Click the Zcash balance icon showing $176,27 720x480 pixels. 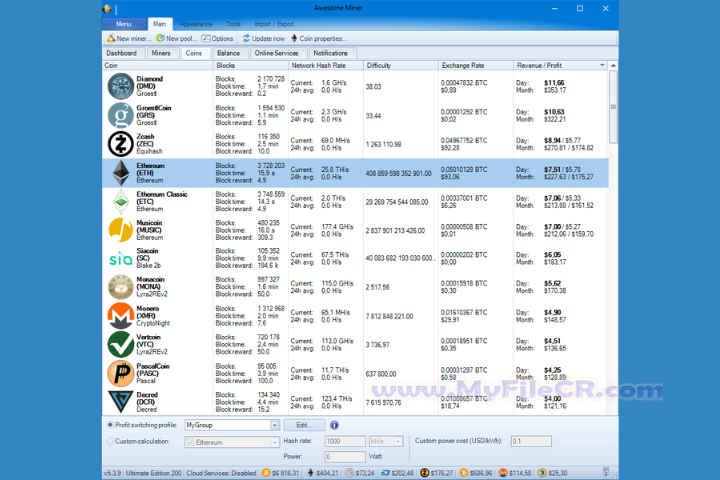click(424, 473)
